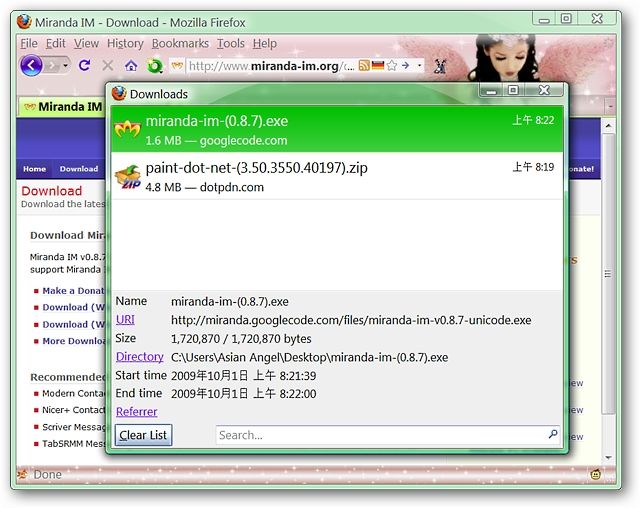Click the rabbit toolbar icon
The height and width of the screenshot is (508, 640).
click(440, 66)
